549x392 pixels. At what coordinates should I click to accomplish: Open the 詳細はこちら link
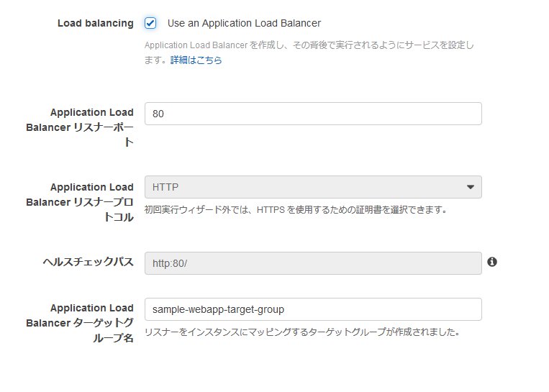pos(196,60)
